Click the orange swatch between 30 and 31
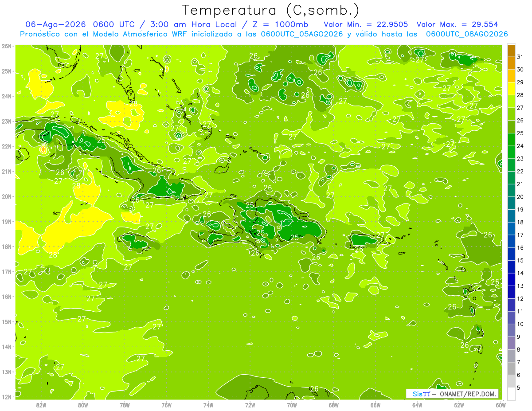Viewport: 532px width, 411px height. (511, 63)
